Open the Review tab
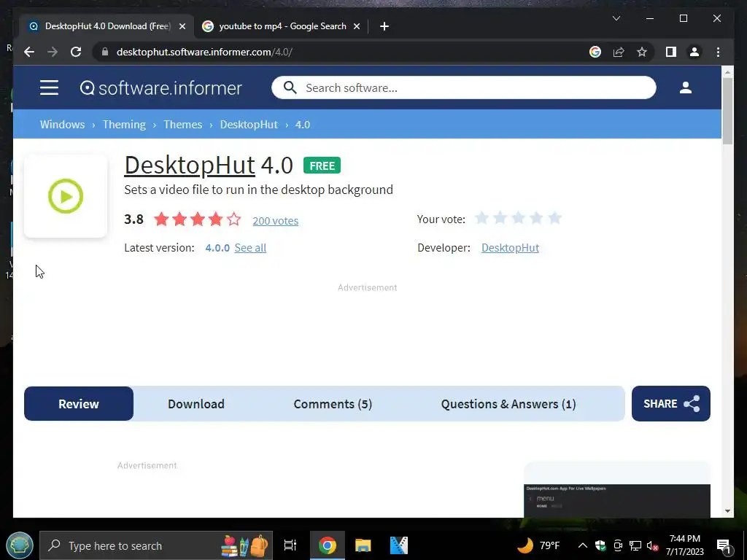The height and width of the screenshot is (560, 747). (x=79, y=404)
